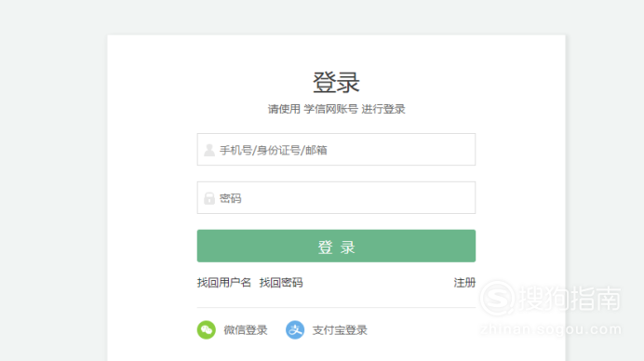The height and width of the screenshot is (361, 644).
Task: Open the 注册 registration link
Action: coord(464,283)
